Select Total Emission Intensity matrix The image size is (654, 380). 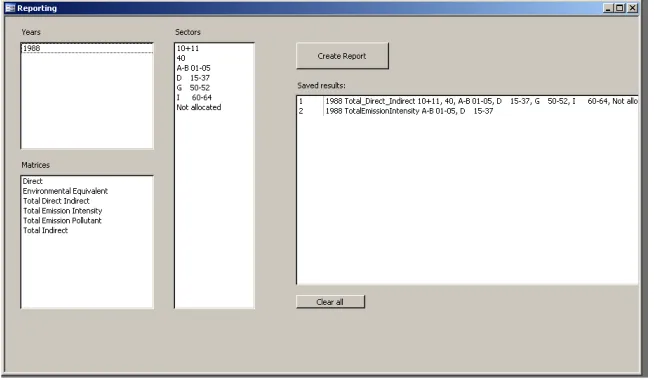point(87,211)
